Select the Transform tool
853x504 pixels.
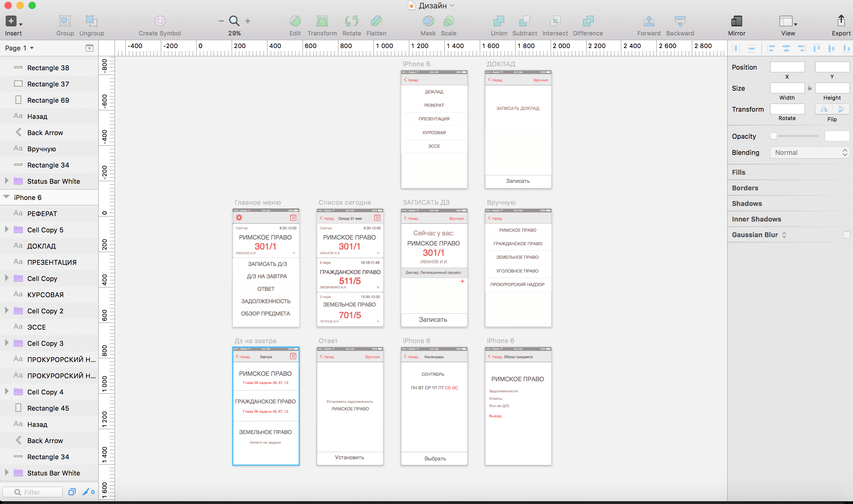point(322,21)
